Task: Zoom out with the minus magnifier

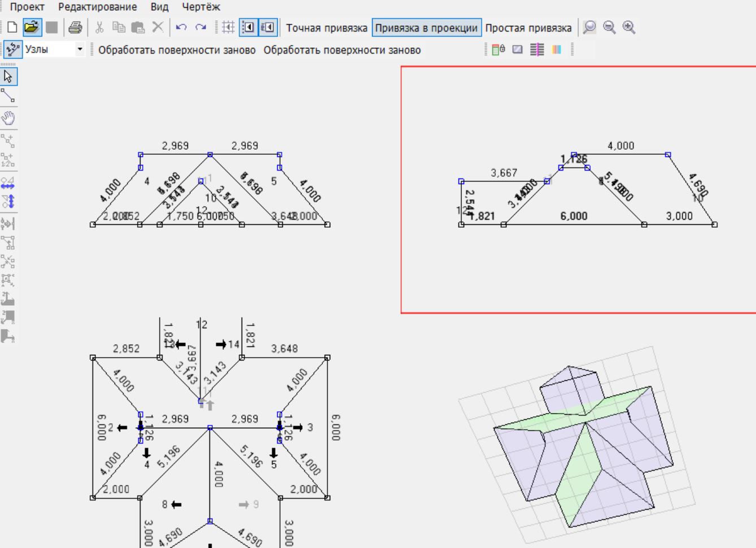Action: click(x=609, y=27)
